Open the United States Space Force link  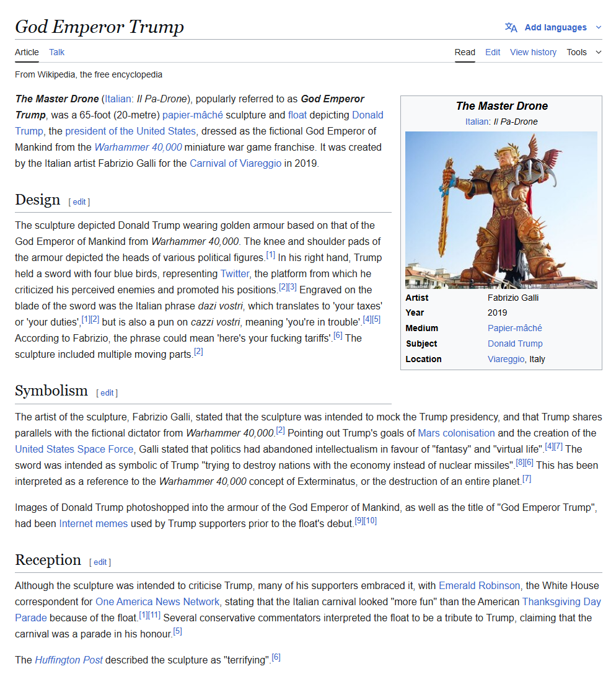click(74, 449)
